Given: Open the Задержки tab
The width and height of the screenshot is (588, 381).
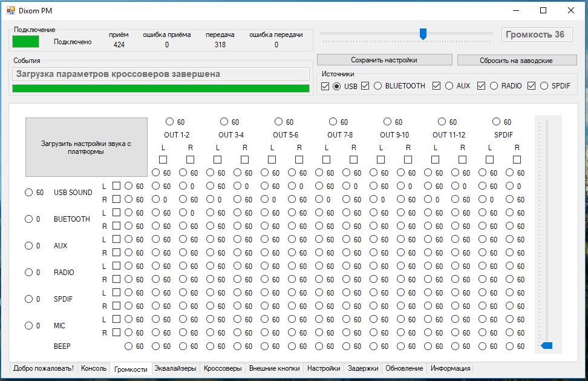Looking at the screenshot, I should click(363, 368).
